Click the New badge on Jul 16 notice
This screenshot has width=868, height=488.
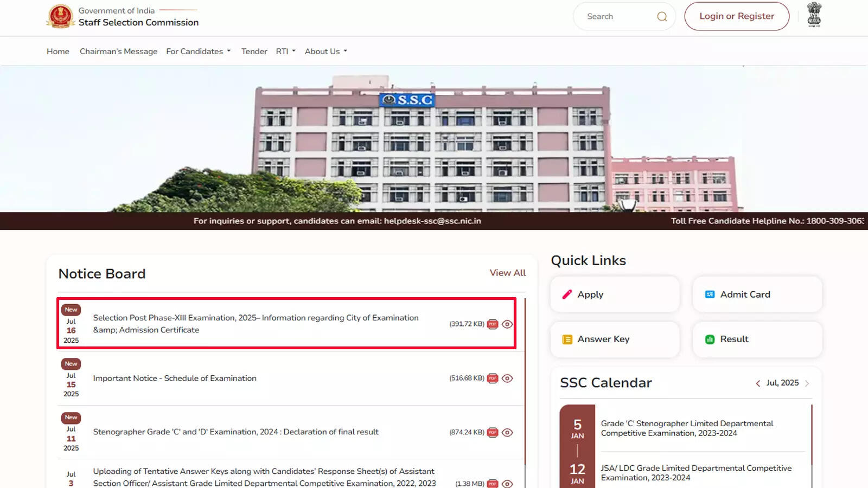(71, 310)
